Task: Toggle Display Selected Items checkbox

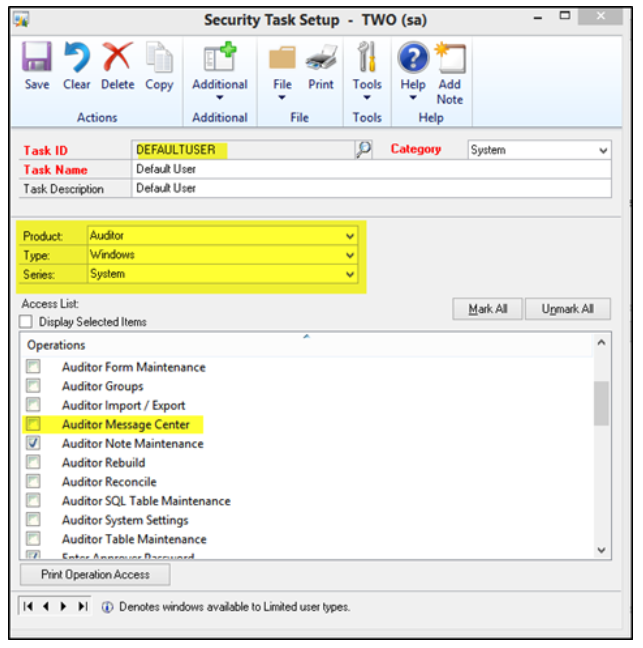Action: click(x=26, y=321)
